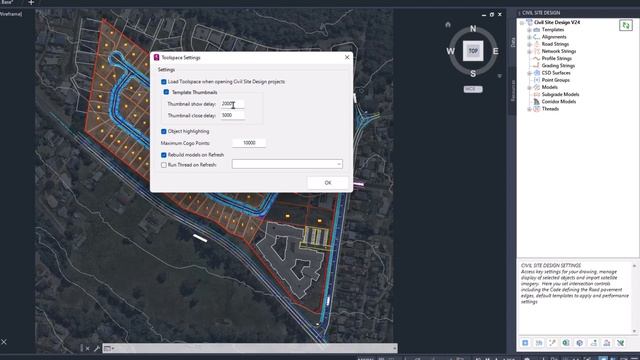Image resolution: width=640 pixels, height=360 pixels.
Task: Click the command line wrench customize icon
Action: point(97,348)
